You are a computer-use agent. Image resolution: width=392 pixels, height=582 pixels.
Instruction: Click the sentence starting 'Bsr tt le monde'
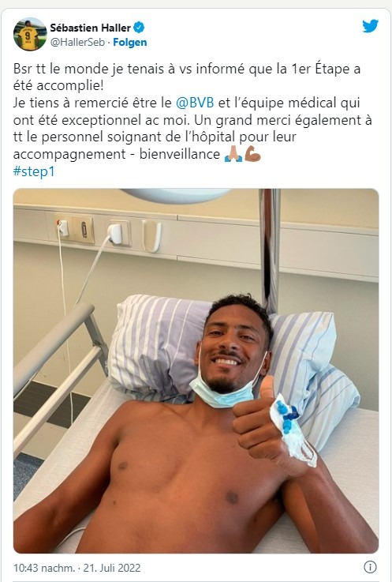pos(187,77)
